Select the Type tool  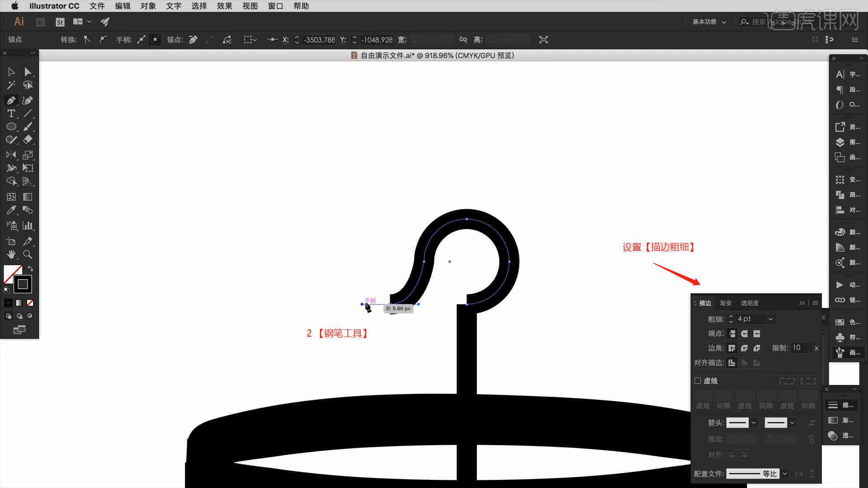(x=11, y=113)
